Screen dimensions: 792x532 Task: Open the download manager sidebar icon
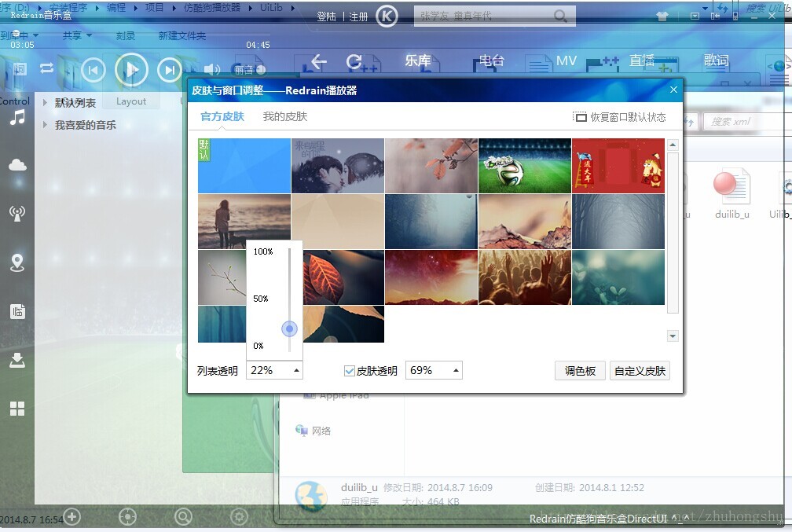(17, 360)
